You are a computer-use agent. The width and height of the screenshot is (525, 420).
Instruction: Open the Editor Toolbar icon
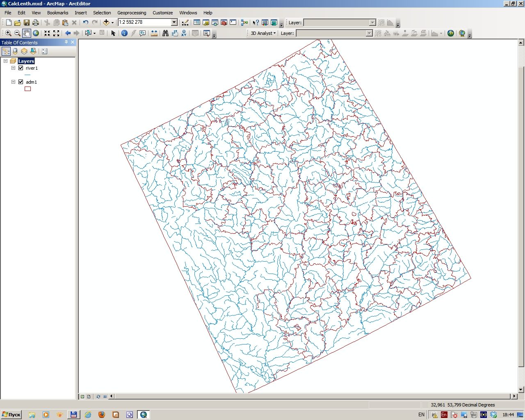pyautogui.click(x=185, y=23)
